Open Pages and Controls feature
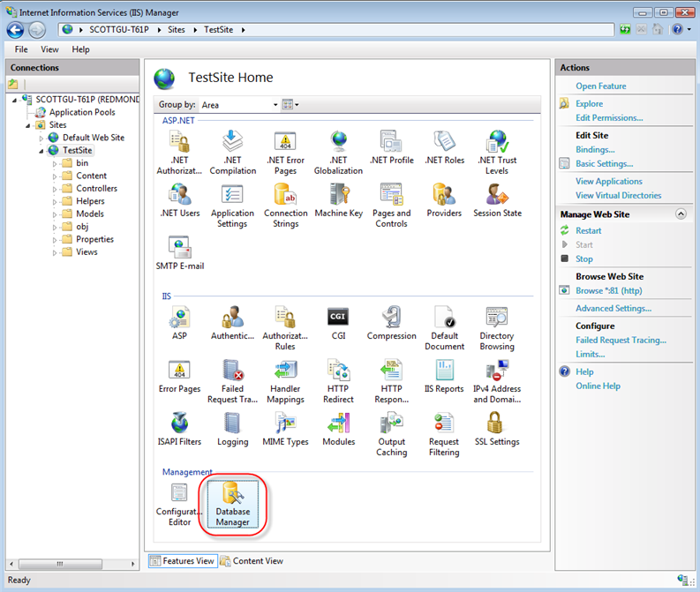Image resolution: width=700 pixels, height=592 pixels. pyautogui.click(x=392, y=206)
